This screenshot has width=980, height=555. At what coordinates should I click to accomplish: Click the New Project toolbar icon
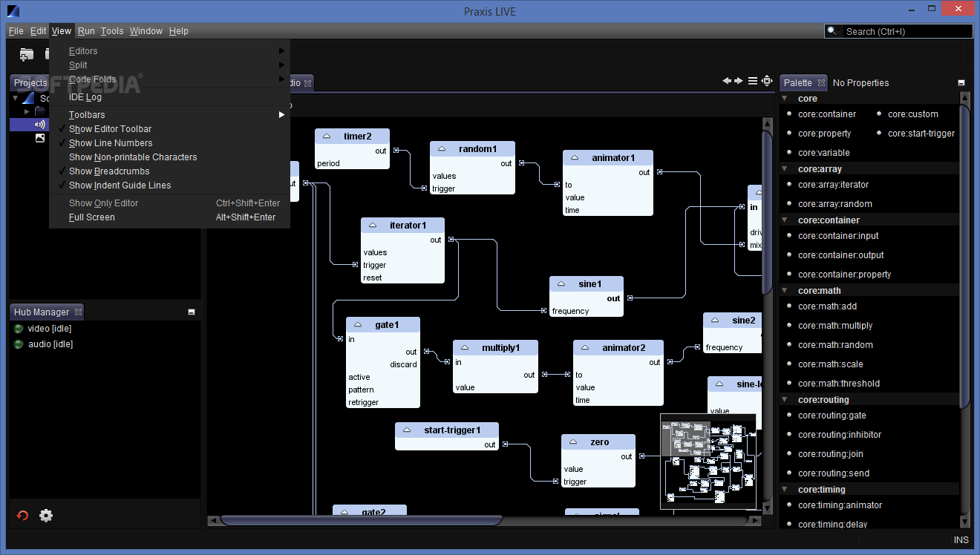[27, 53]
